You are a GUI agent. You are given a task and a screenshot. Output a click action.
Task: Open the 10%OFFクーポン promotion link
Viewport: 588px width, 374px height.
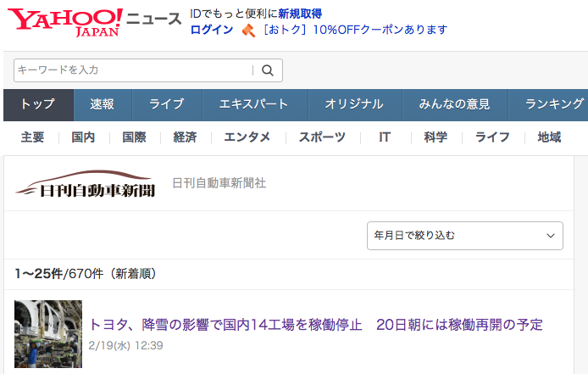[x=355, y=30]
